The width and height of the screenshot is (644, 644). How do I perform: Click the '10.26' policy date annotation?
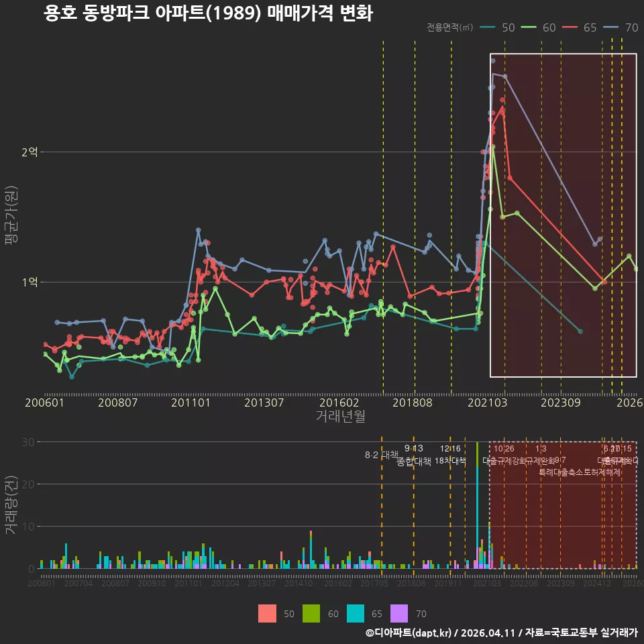pyautogui.click(x=504, y=449)
